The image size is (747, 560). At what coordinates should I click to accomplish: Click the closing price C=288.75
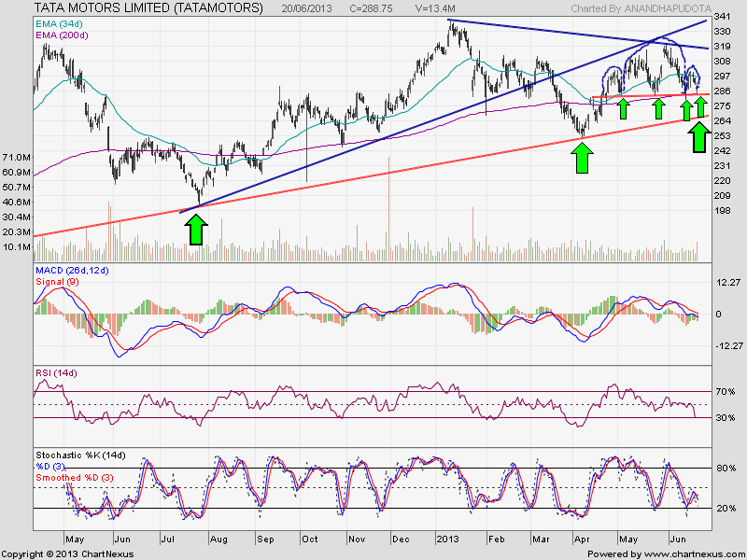coord(371,8)
